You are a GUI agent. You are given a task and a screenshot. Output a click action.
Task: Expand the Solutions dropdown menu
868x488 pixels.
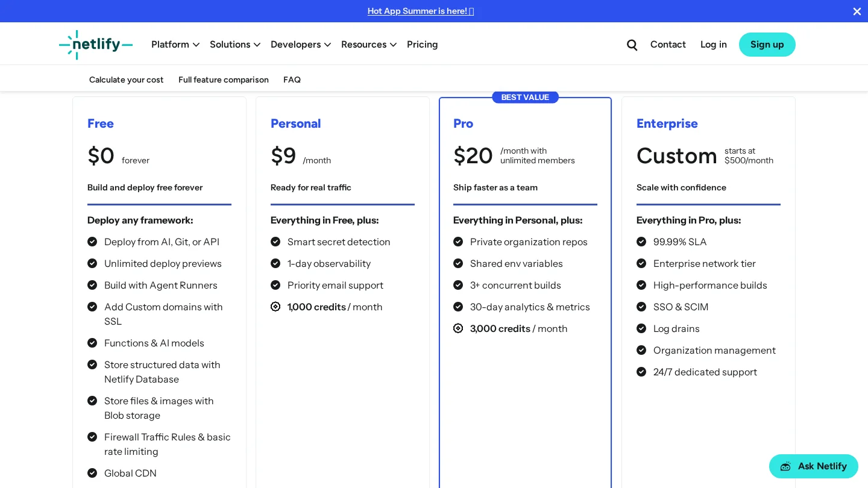[235, 45]
